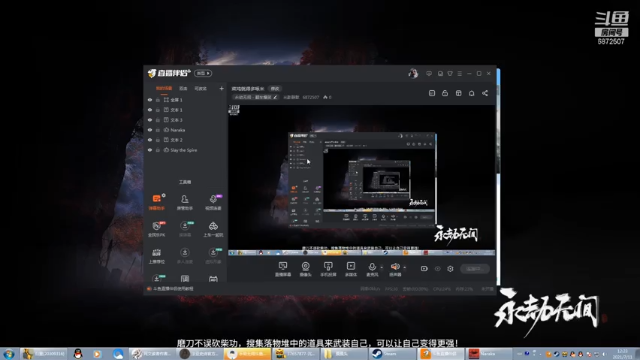640x360 pixels.
Task: Switch to the Steam taskbar button
Action: click(x=393, y=354)
